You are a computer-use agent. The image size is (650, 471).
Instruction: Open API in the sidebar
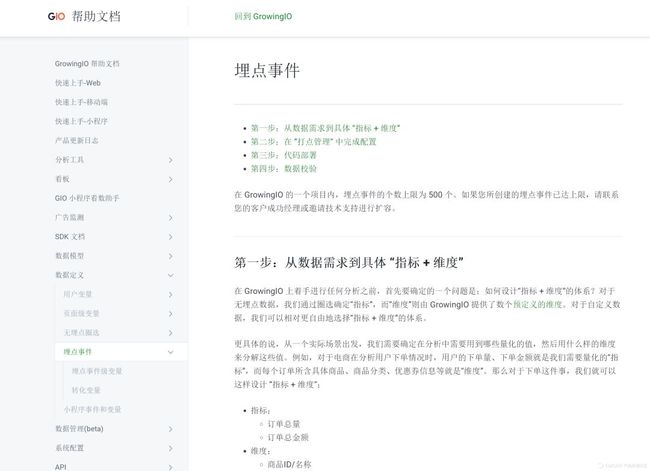click(61, 466)
